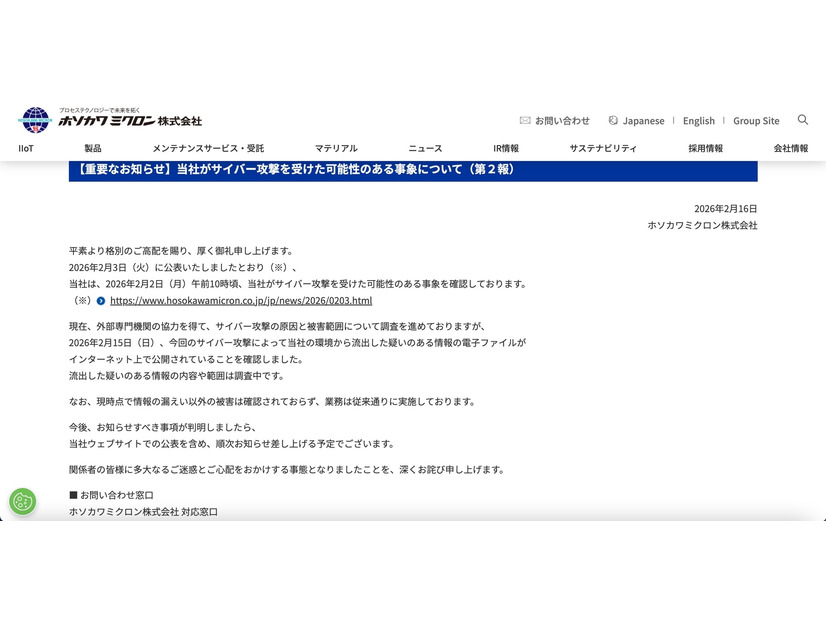
Task: Click the globe icon next to Japanese
Action: coord(613,120)
